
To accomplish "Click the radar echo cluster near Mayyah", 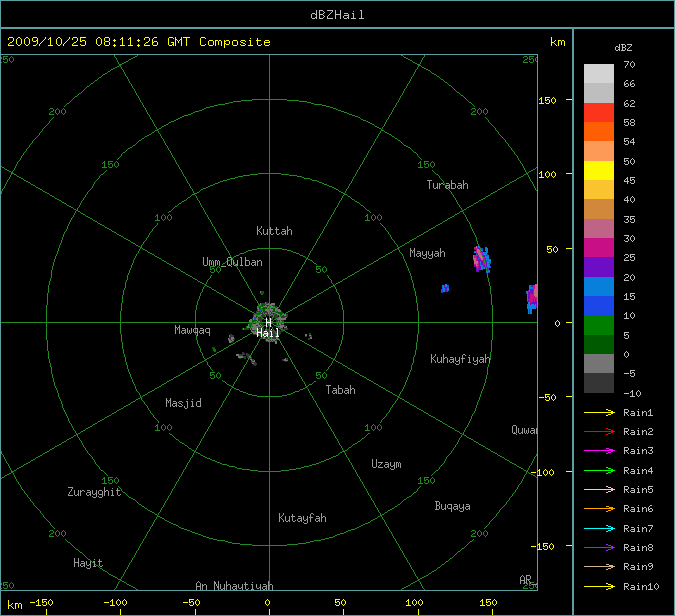I will pyautogui.click(x=482, y=259).
